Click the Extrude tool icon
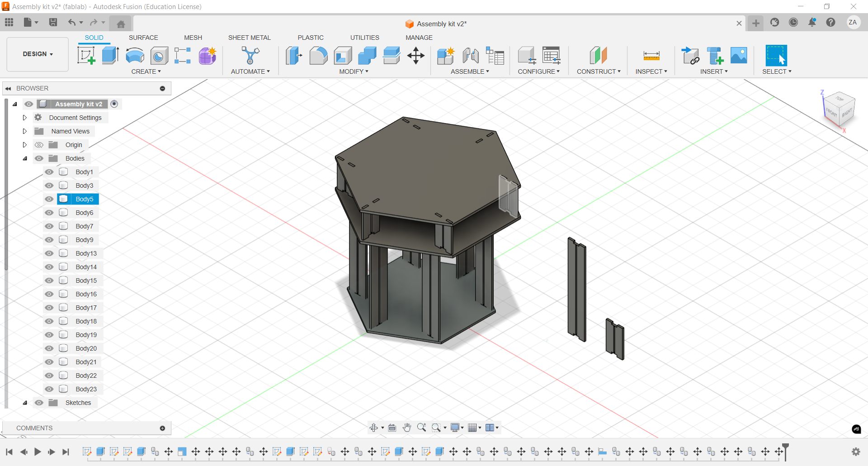This screenshot has width=868, height=466. [110, 56]
